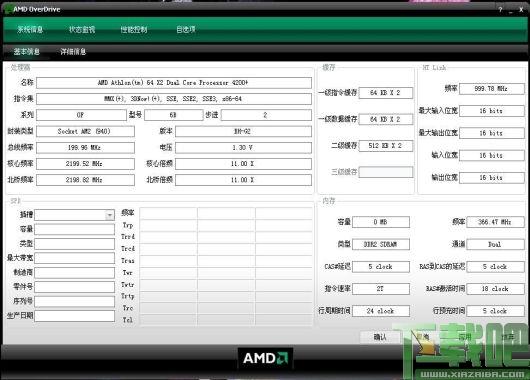530x380 pixels.
Task: Click the 指令集 field listing MMX, SSE
Action: (x=174, y=99)
